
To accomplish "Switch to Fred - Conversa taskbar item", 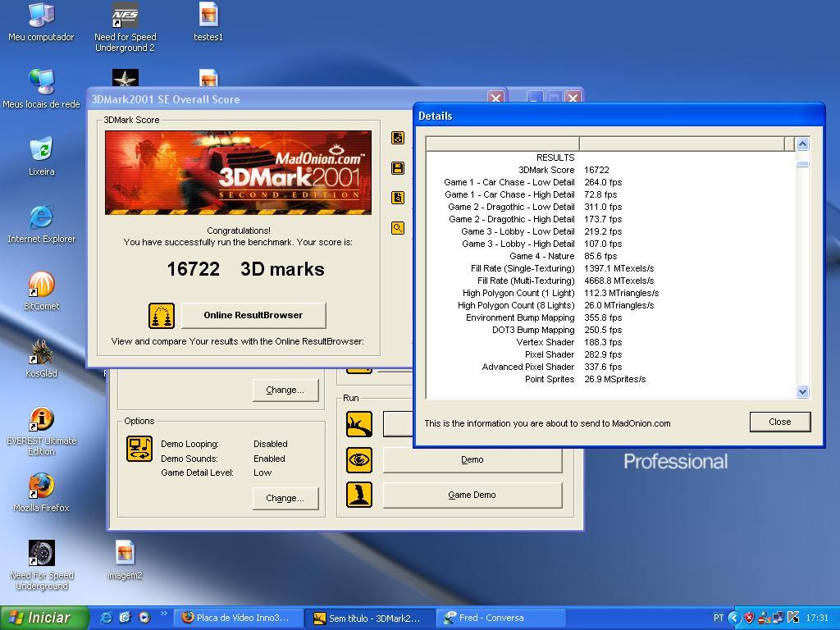I will 501,618.
